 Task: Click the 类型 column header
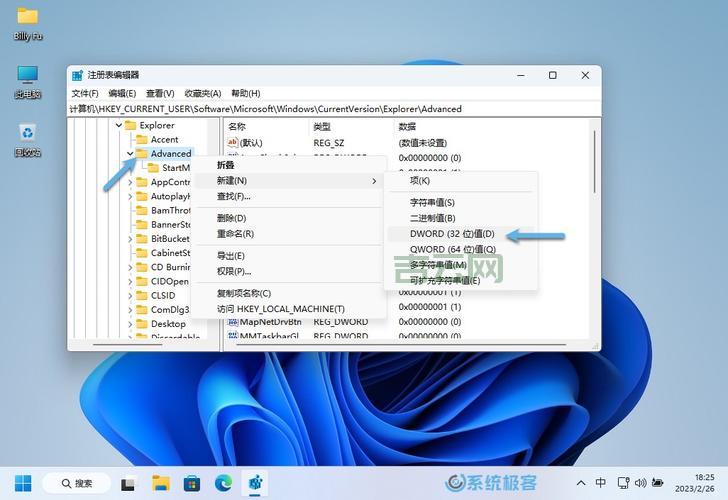click(x=351, y=126)
